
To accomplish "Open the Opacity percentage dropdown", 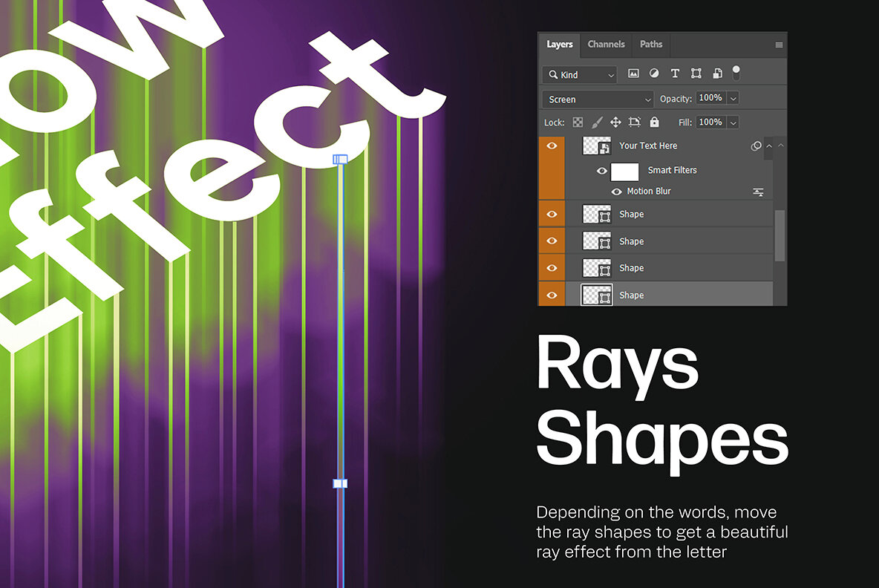I will point(733,98).
